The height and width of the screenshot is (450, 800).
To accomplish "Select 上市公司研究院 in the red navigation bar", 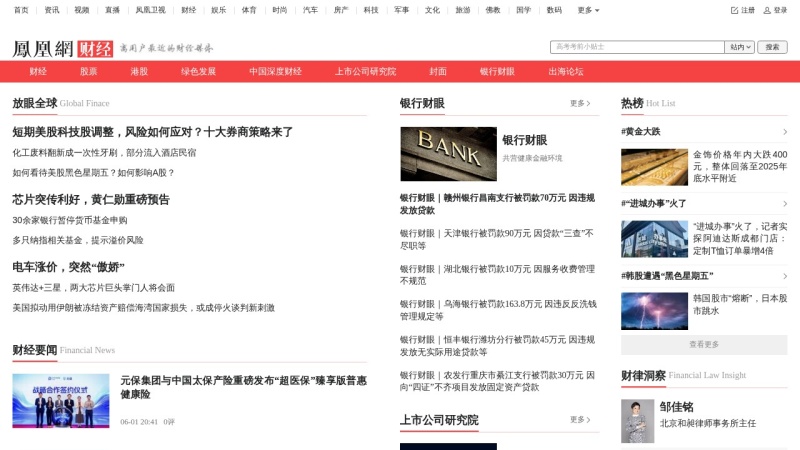I will 365,71.
